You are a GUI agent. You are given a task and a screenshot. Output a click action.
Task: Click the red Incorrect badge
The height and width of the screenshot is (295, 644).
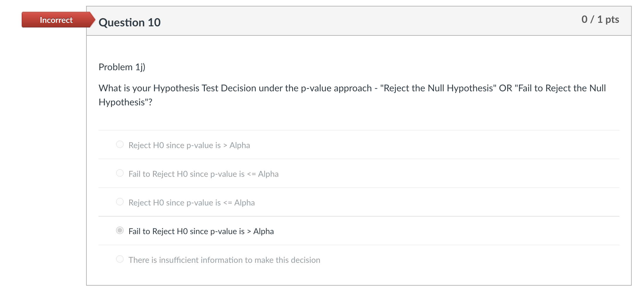point(56,20)
